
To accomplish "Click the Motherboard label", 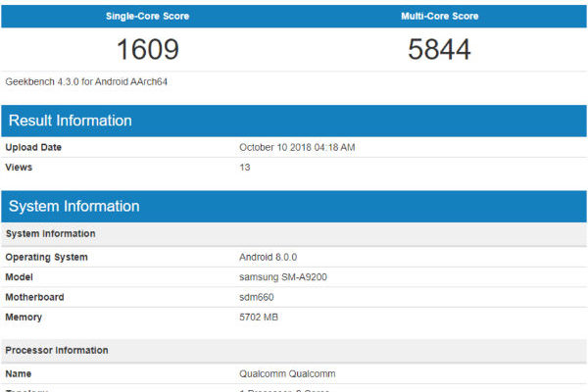I will (x=34, y=297).
